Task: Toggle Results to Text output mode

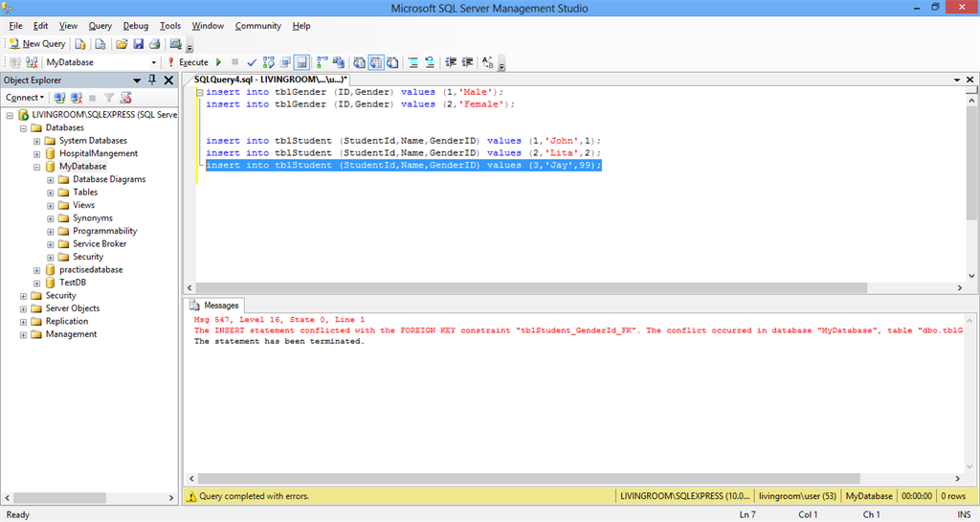Action: pyautogui.click(x=360, y=62)
